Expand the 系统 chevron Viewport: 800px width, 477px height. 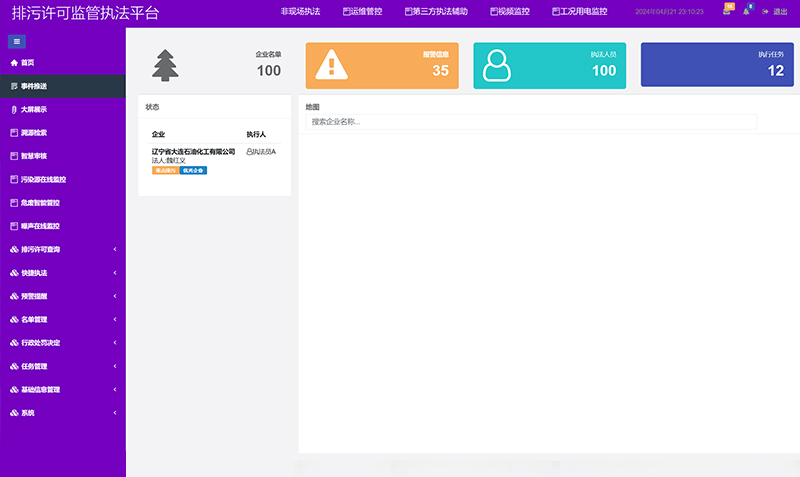[115, 413]
